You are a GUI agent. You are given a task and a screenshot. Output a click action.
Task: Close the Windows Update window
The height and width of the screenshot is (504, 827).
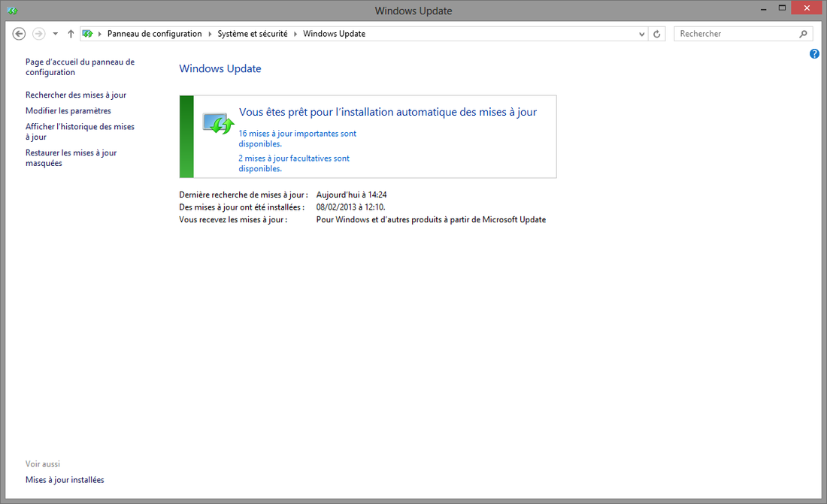(807, 8)
